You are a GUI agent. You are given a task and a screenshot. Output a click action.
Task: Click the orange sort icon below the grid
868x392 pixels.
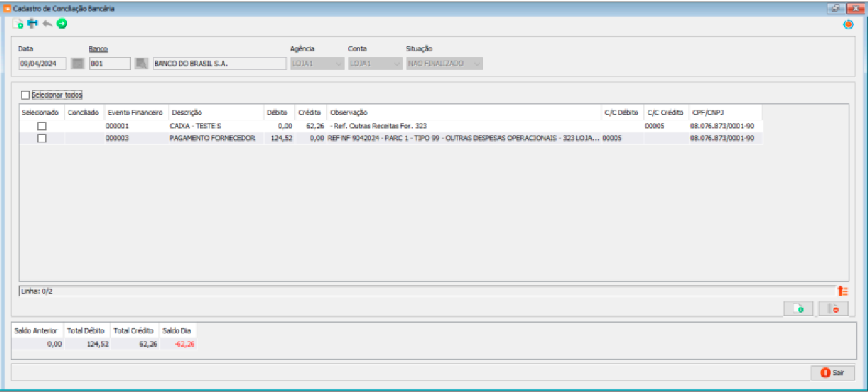click(842, 291)
